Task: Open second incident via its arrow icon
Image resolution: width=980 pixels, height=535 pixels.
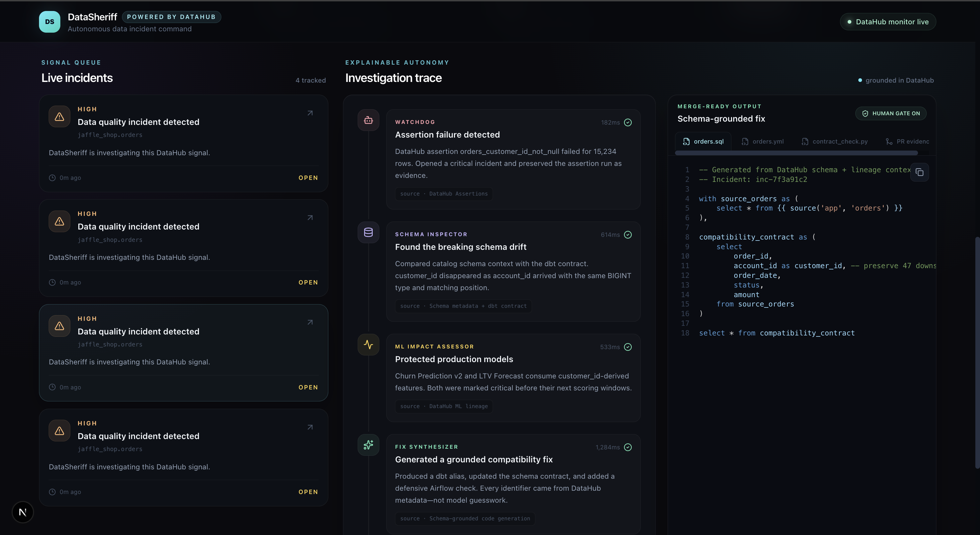Action: [310, 218]
